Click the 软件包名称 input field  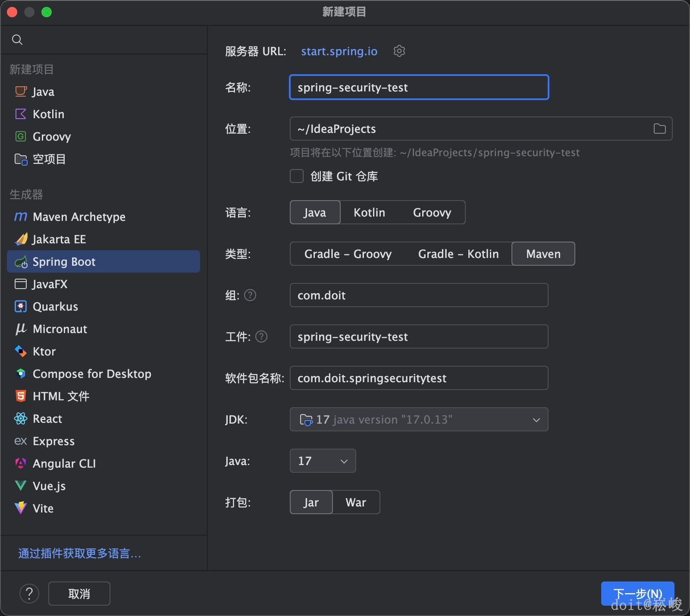click(419, 378)
